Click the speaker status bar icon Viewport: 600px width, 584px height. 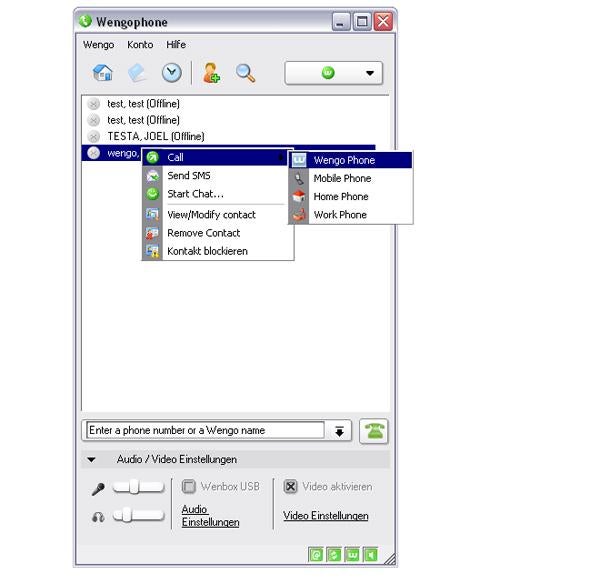tap(370, 554)
